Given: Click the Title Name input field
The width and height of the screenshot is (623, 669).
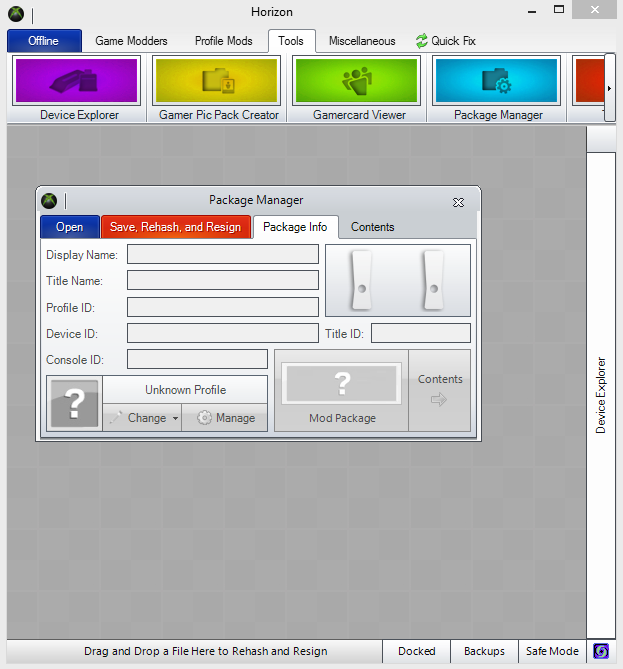Looking at the screenshot, I should (223, 280).
